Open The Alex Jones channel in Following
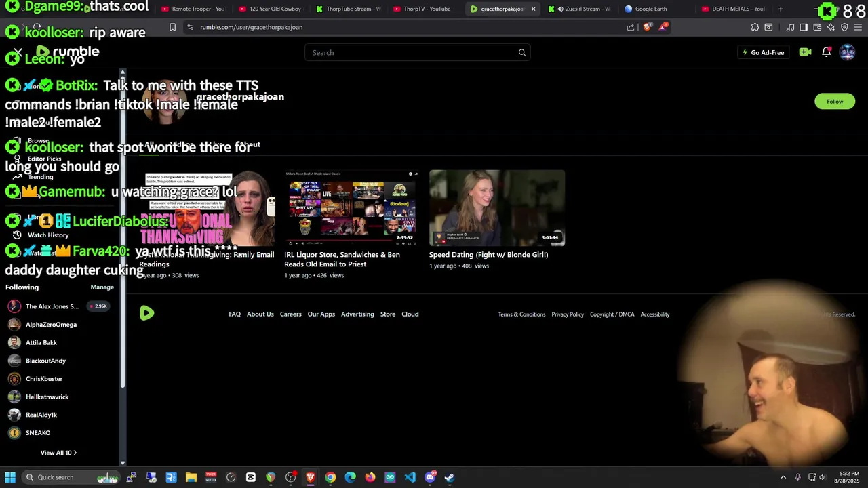The image size is (868, 488). tap(52, 306)
